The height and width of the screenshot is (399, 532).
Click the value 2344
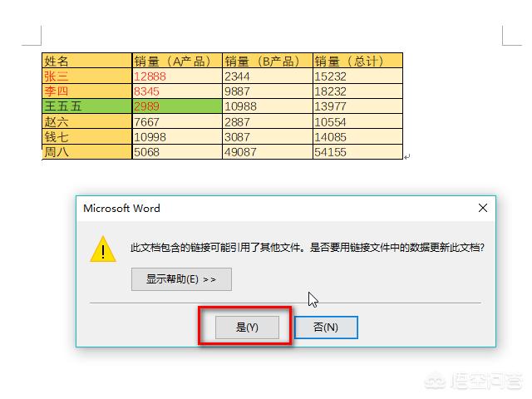point(268,76)
